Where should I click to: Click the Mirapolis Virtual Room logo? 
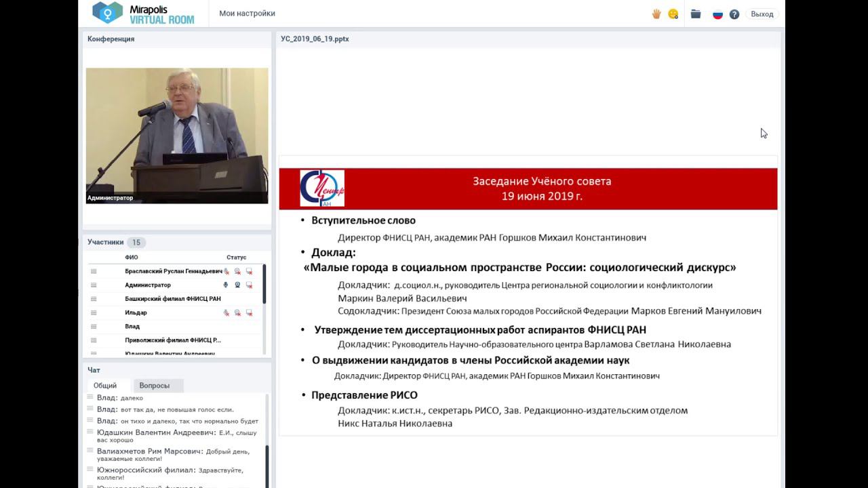[x=143, y=13]
